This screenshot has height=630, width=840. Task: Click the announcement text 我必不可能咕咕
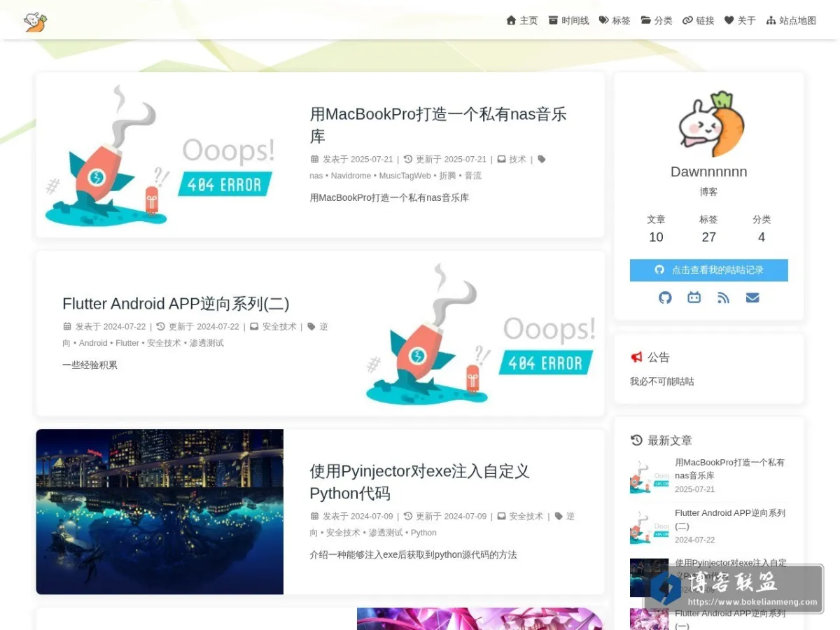[x=662, y=381]
